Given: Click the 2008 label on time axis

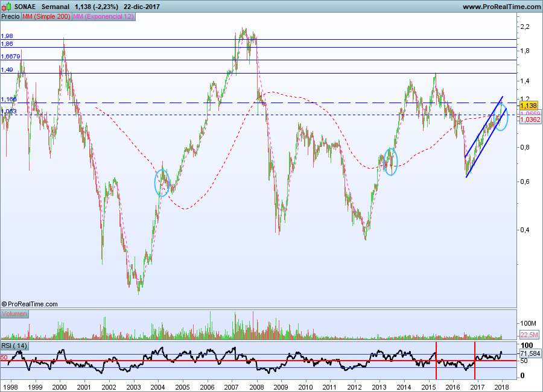Looking at the screenshot, I should [256, 387].
